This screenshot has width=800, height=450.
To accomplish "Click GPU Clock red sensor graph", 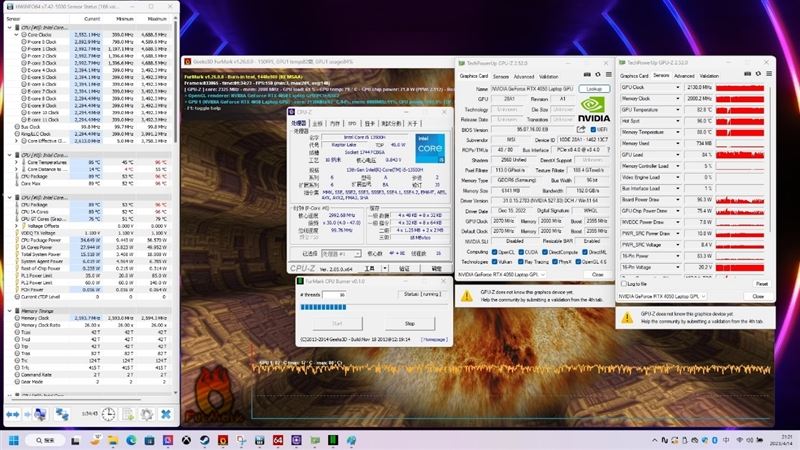I will coord(740,87).
